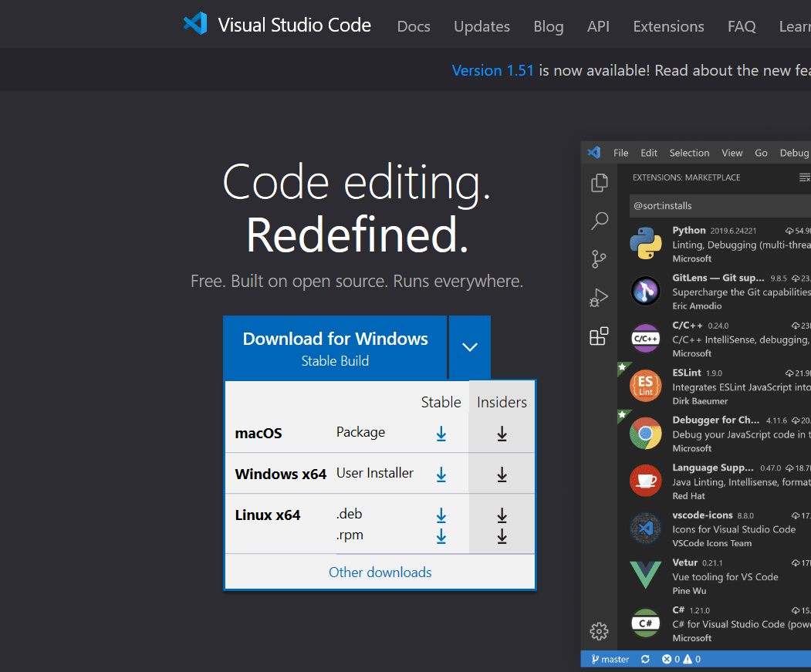Click the VSCode Icons Team publisher name
811x672 pixels.
pos(711,543)
